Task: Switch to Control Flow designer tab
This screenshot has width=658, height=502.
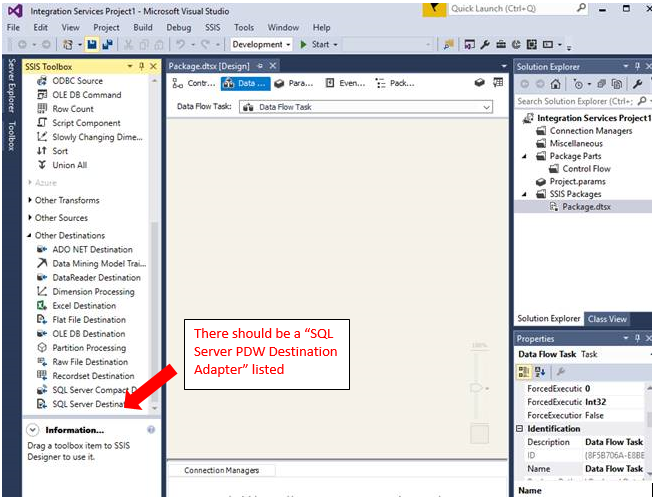Action: (194, 84)
